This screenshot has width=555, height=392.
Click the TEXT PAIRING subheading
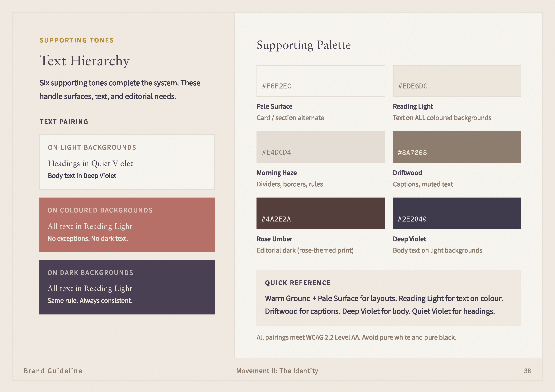pyautogui.click(x=64, y=122)
